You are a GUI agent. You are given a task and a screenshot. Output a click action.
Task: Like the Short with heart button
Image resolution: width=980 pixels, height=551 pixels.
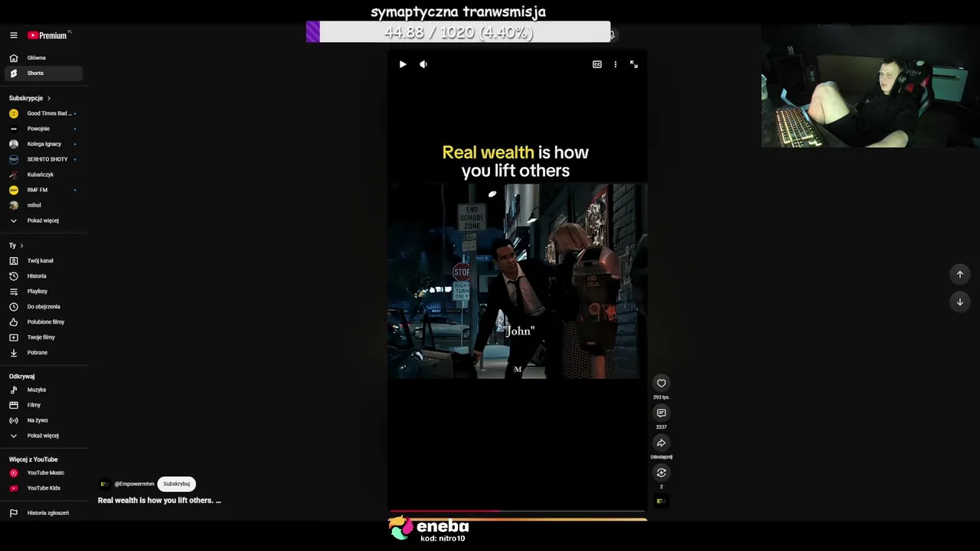point(661,383)
